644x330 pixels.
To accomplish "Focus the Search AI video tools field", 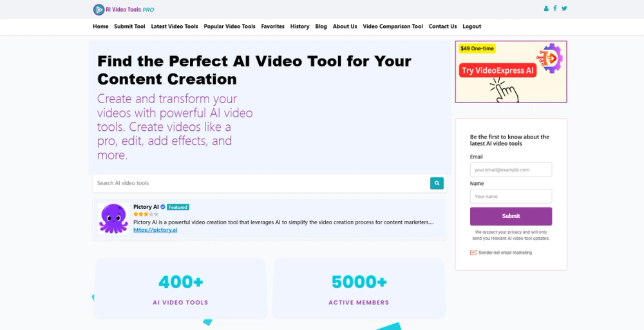I will tap(261, 183).
